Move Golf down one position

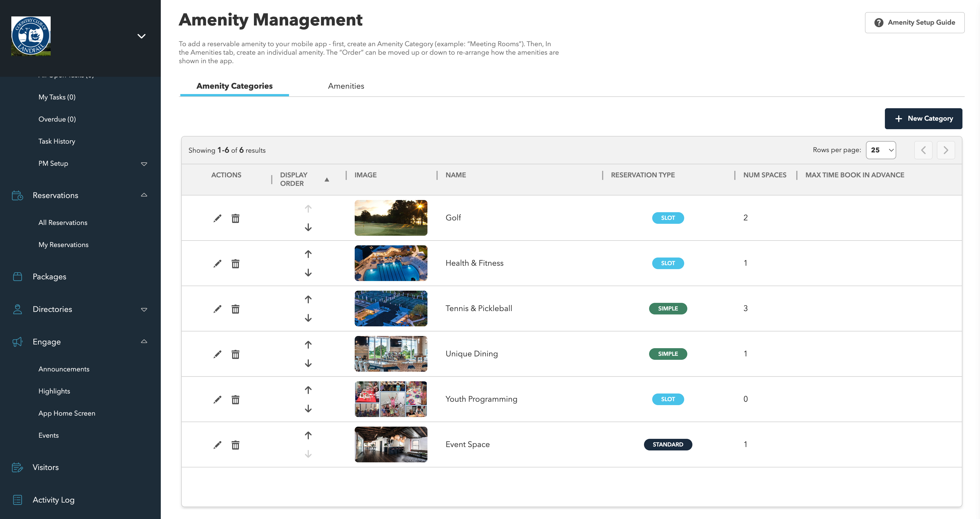click(308, 227)
